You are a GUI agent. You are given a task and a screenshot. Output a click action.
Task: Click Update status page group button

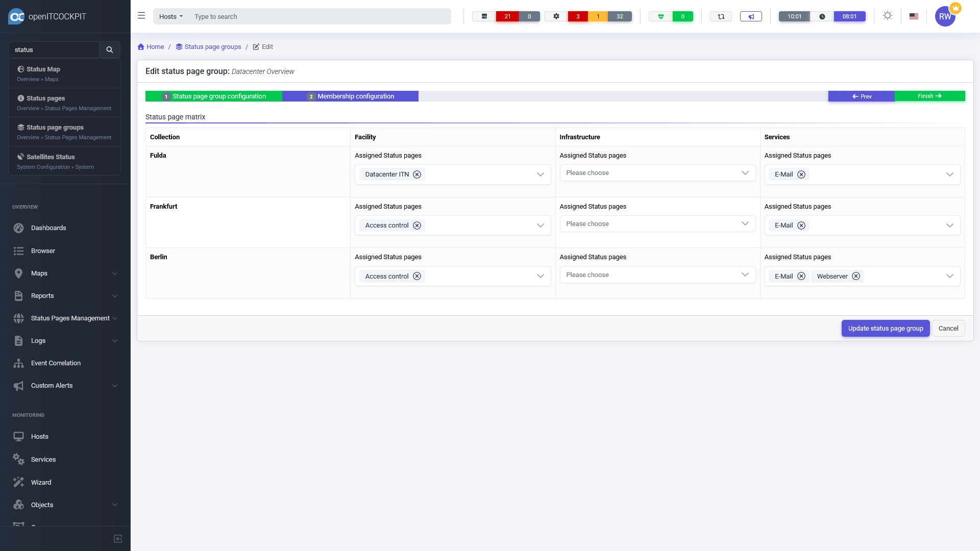885,329
